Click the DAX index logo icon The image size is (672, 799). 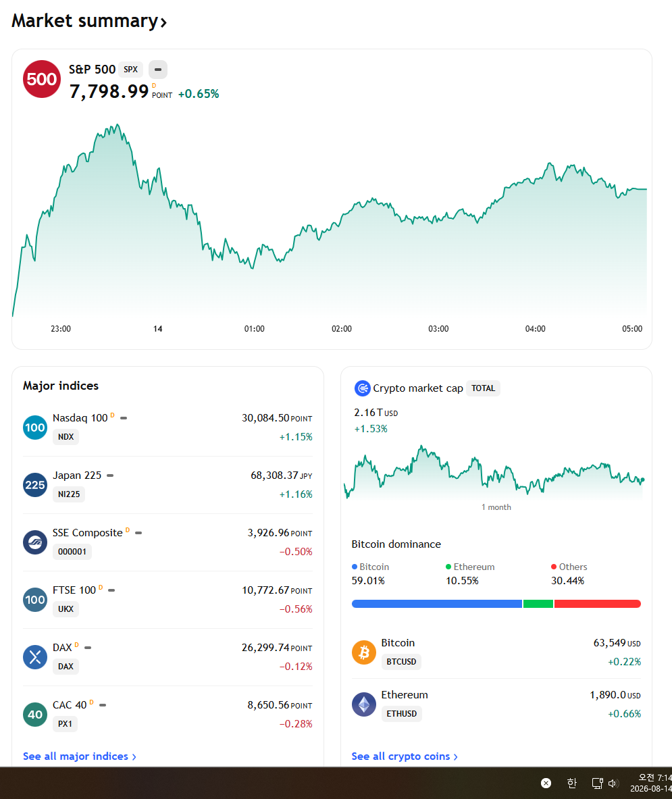pyautogui.click(x=35, y=657)
